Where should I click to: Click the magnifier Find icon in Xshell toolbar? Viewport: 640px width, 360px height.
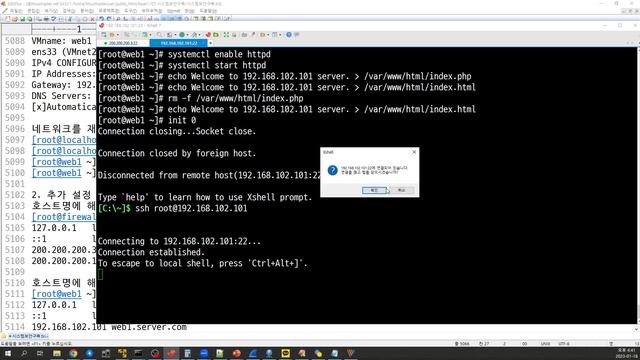click(160, 35)
